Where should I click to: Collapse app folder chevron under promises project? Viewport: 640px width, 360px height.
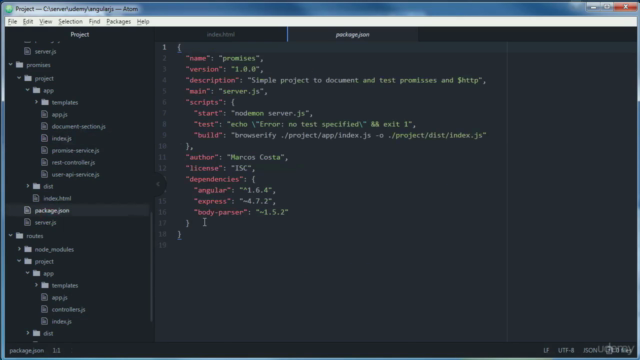point(28,90)
